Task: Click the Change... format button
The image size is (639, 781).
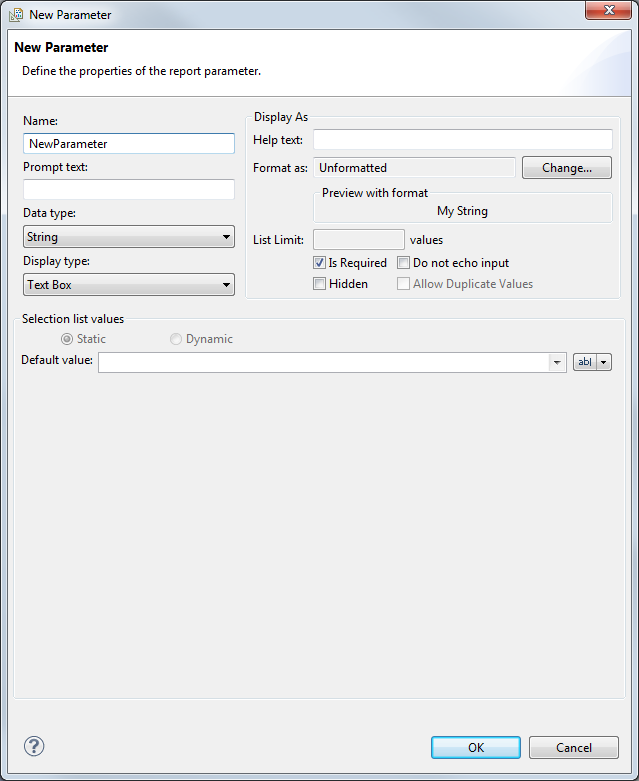Action: [567, 168]
